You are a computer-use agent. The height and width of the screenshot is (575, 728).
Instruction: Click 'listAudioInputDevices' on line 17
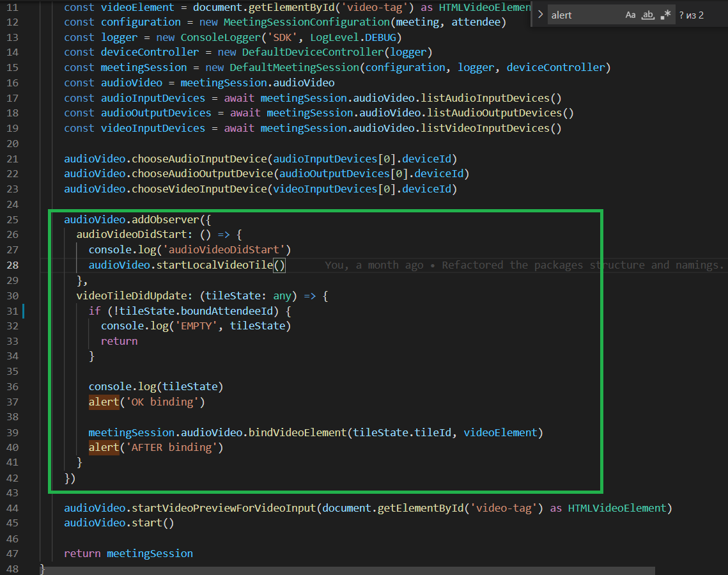(485, 98)
